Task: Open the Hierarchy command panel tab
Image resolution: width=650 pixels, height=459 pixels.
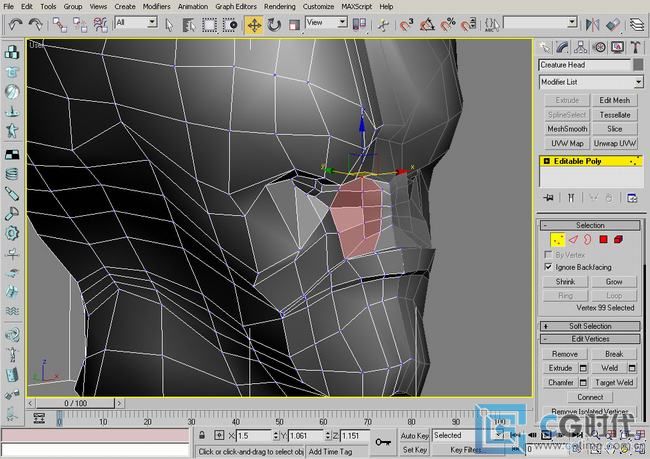Action: (580, 48)
